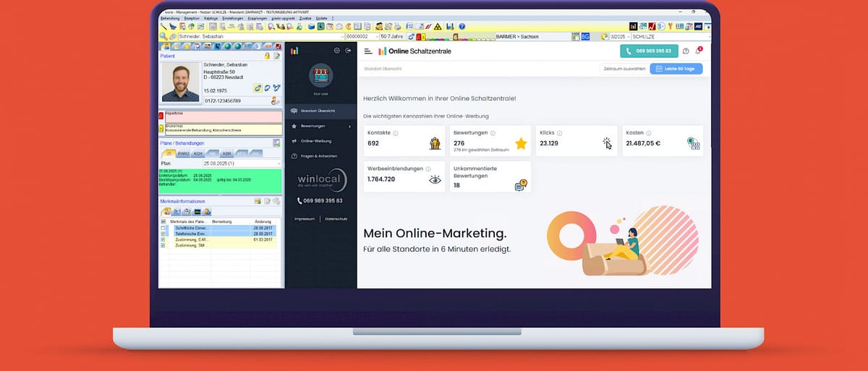Screen dimensions: 868x371
Task: Click the dental chair toolbar icon
Action: point(173,26)
